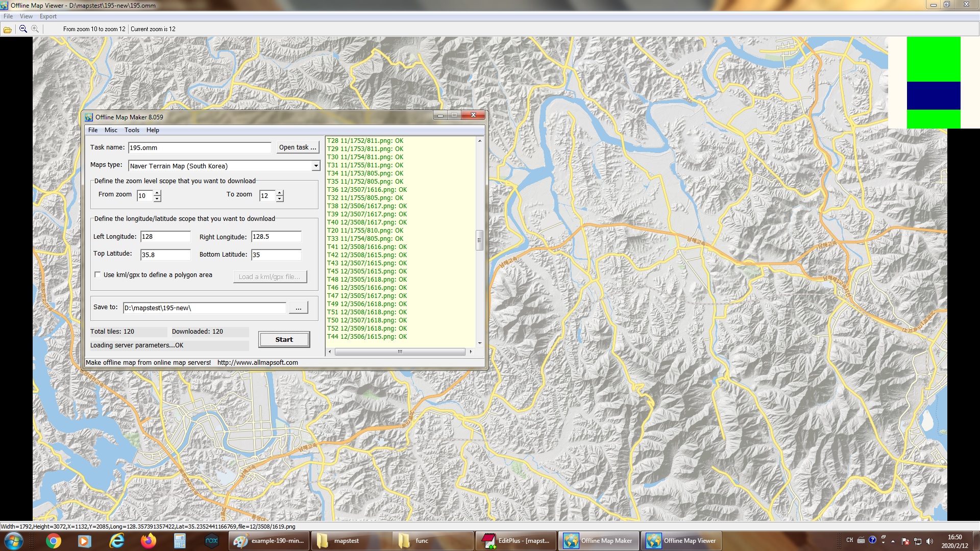Click log horizontal scroll right arrow
This screenshot has width=980, height=551.
click(x=471, y=352)
